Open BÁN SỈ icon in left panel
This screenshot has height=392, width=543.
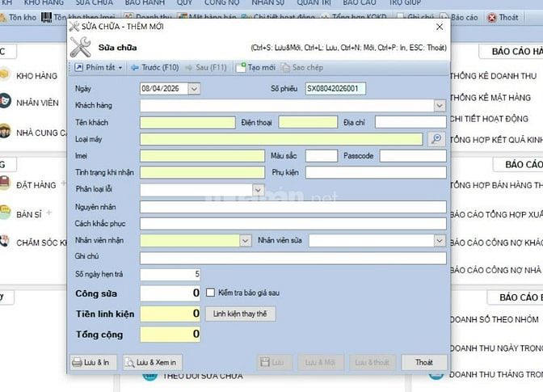[5, 213]
